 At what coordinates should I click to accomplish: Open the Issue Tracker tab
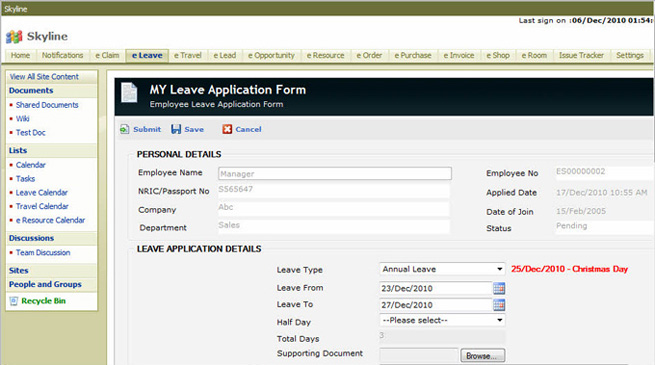point(581,56)
